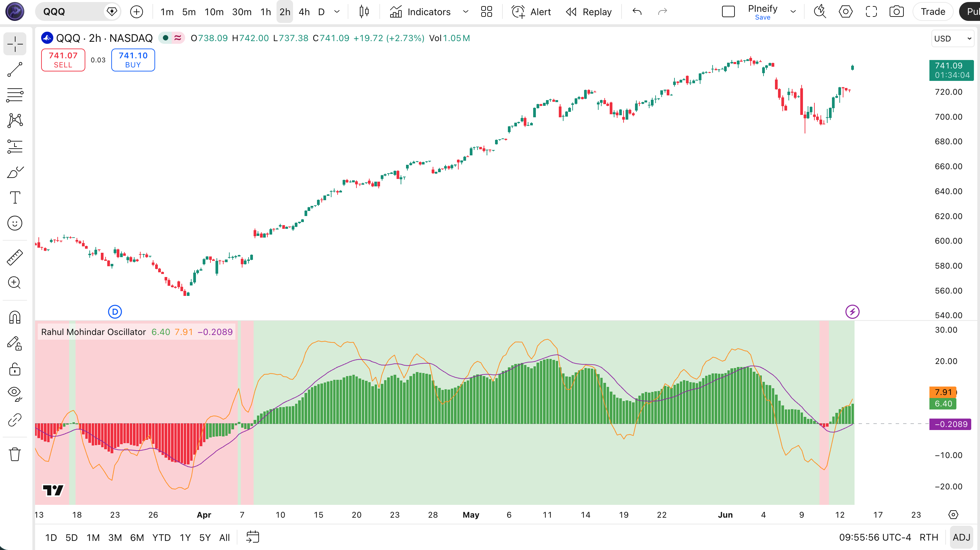Open chart settings hexagon icon
The height and width of the screenshot is (550, 980).
(845, 12)
